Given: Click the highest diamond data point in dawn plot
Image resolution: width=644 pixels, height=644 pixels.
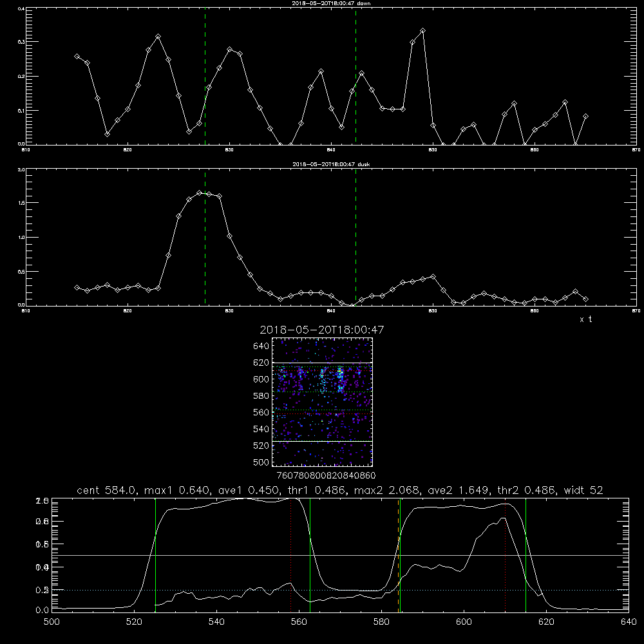Looking at the screenshot, I should (x=422, y=31).
